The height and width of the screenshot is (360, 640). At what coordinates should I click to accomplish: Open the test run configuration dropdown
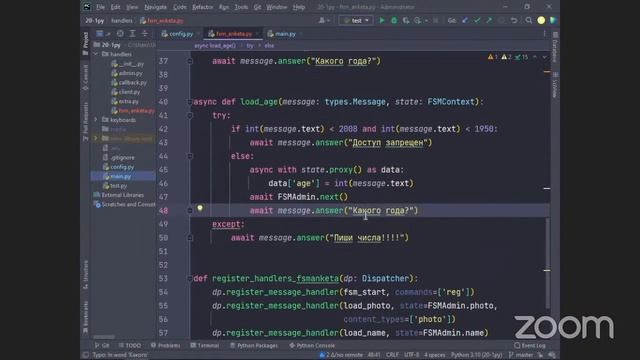pos(356,20)
